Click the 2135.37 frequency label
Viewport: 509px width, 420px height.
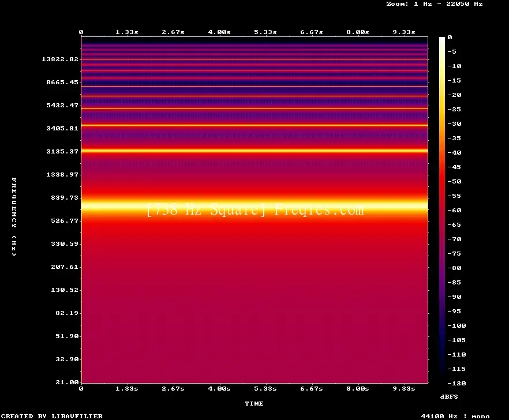tap(62, 151)
